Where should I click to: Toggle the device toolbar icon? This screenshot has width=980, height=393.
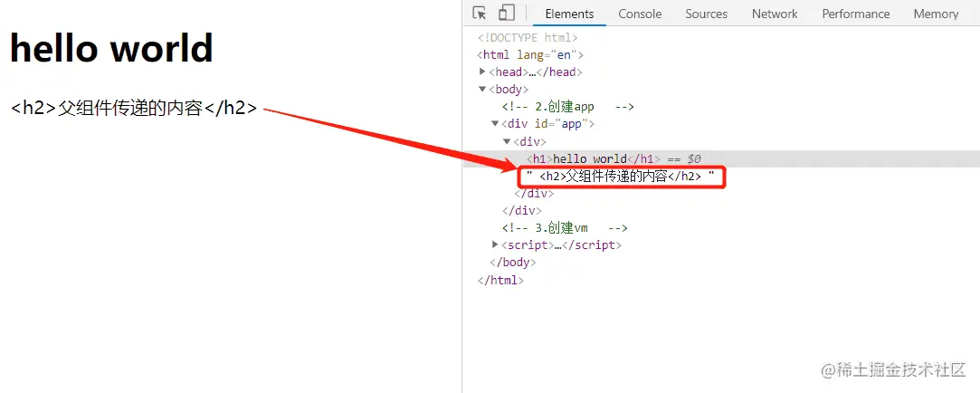point(506,14)
